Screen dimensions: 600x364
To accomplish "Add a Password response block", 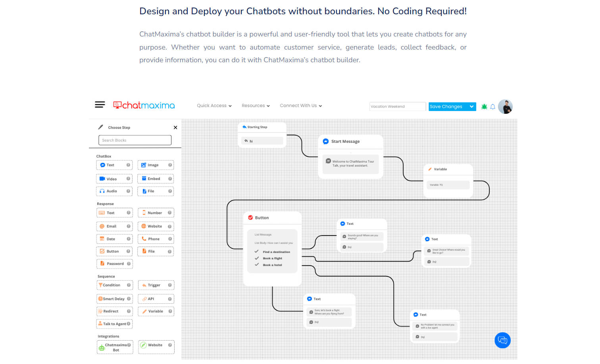I will [115, 264].
